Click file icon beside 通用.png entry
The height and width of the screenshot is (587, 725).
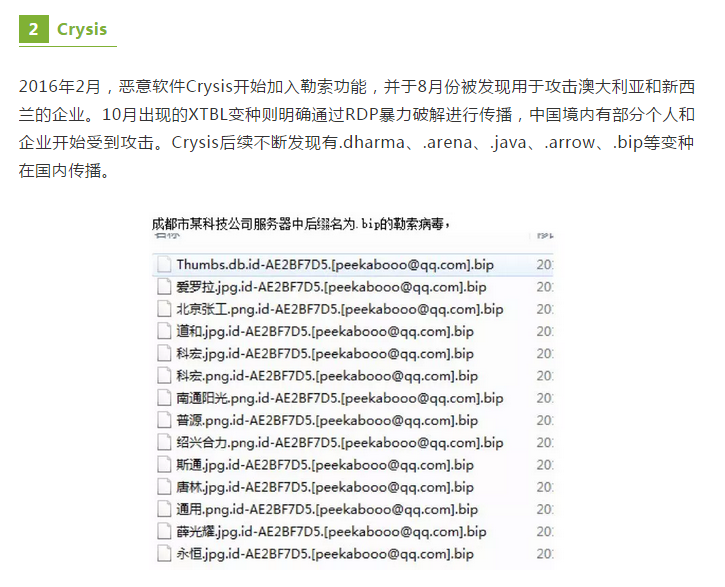164,508
